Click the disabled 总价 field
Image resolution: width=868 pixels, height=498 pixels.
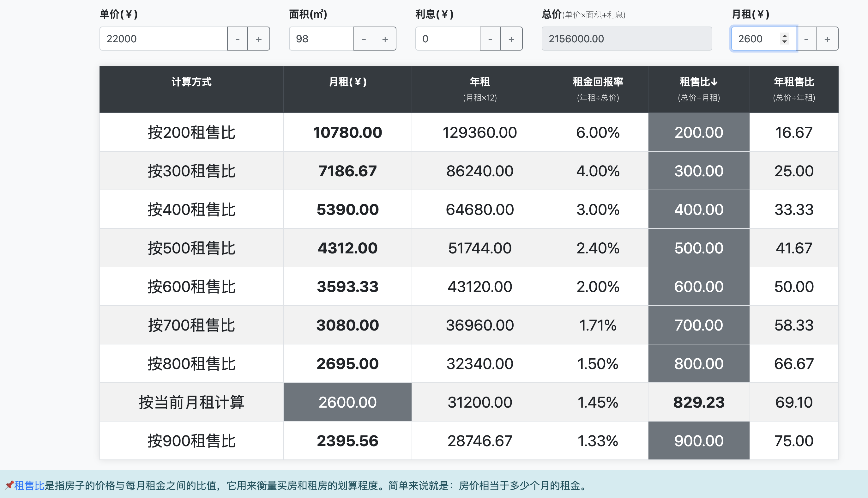pos(627,39)
